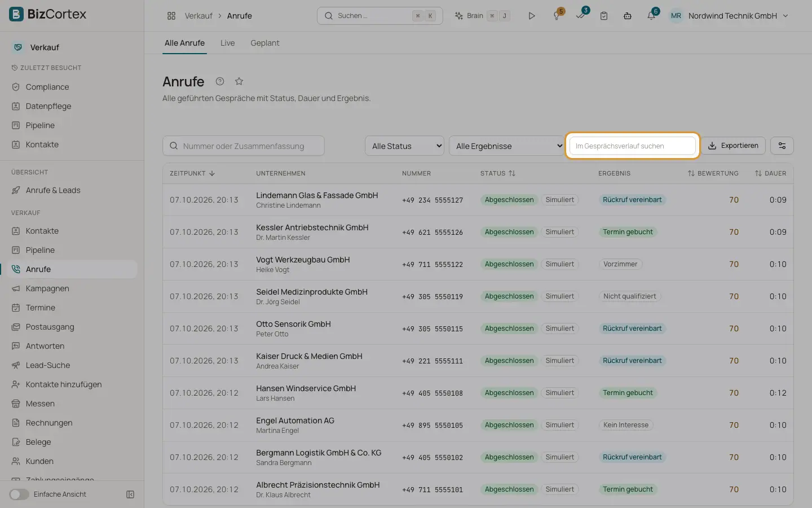Sort by Bewertung column header
This screenshot has width=812, height=508.
[713, 173]
